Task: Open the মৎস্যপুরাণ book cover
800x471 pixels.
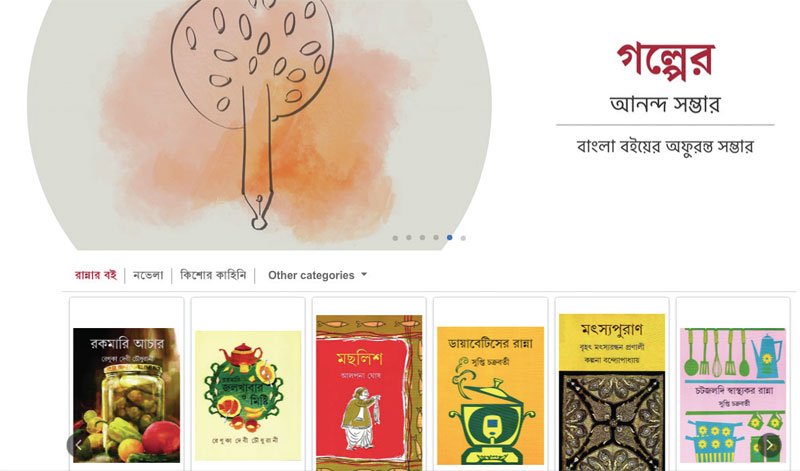Action: (x=612, y=392)
